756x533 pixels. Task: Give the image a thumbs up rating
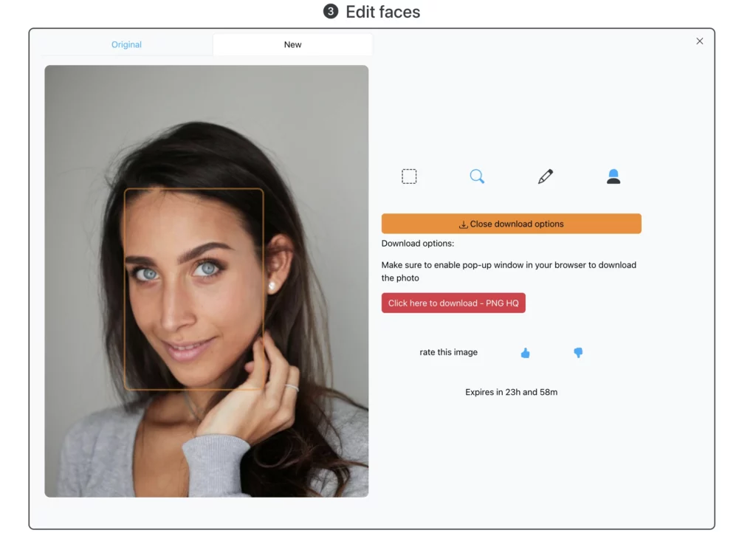click(x=525, y=352)
